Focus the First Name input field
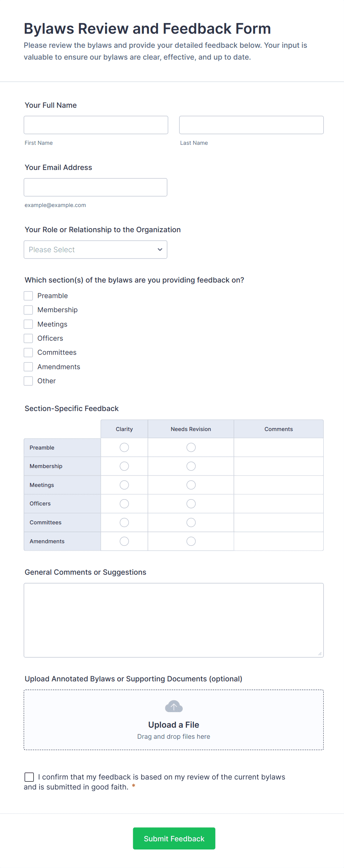 (96, 125)
